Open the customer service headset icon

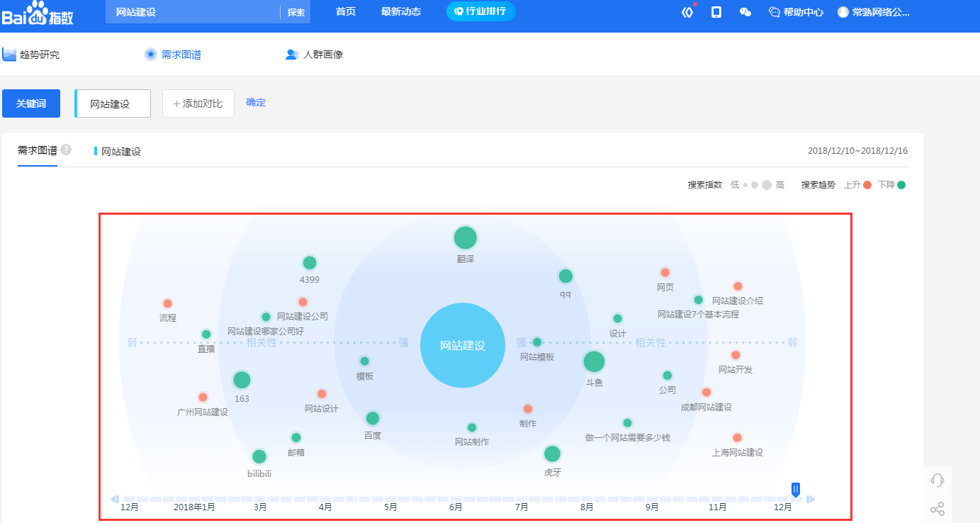click(x=937, y=480)
